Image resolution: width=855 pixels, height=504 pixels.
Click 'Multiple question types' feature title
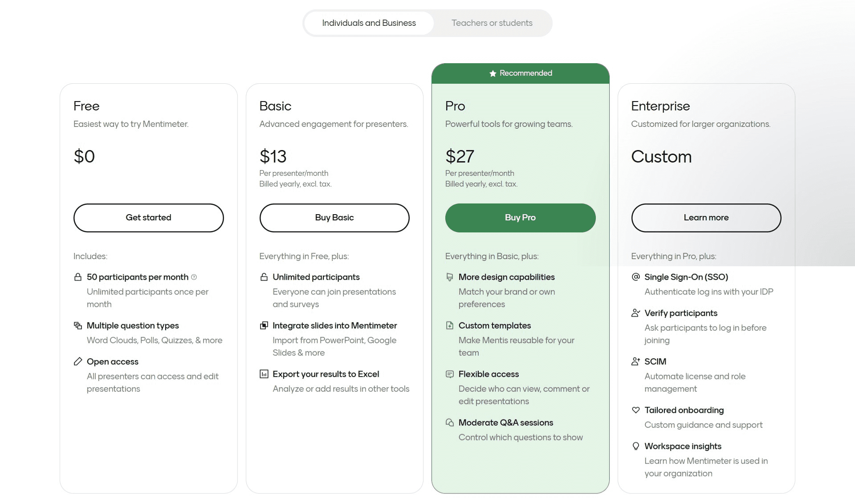133,325
